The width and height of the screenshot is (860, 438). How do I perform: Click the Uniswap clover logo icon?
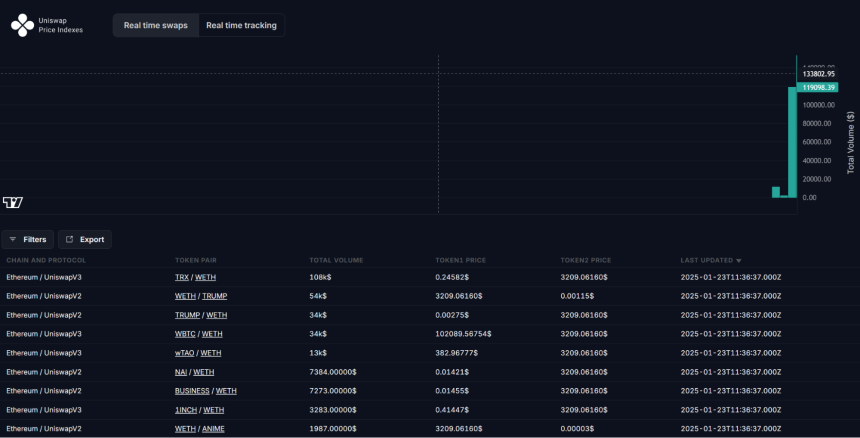(22, 25)
